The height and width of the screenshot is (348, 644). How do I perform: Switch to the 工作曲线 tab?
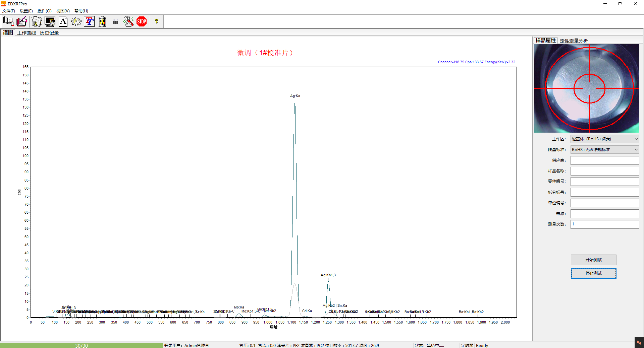[x=26, y=33]
